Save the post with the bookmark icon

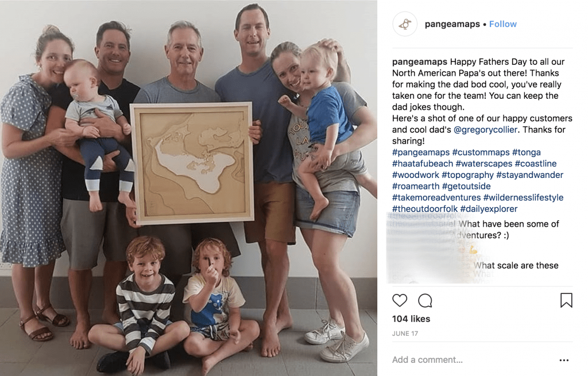tap(566, 300)
